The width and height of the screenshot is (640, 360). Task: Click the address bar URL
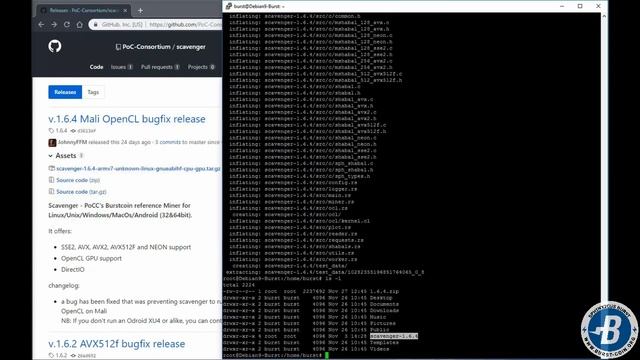185,24
